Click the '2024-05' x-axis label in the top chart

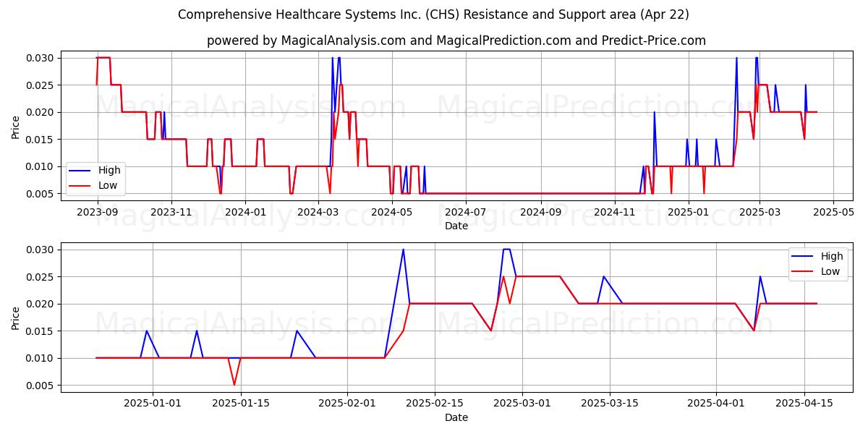point(391,212)
